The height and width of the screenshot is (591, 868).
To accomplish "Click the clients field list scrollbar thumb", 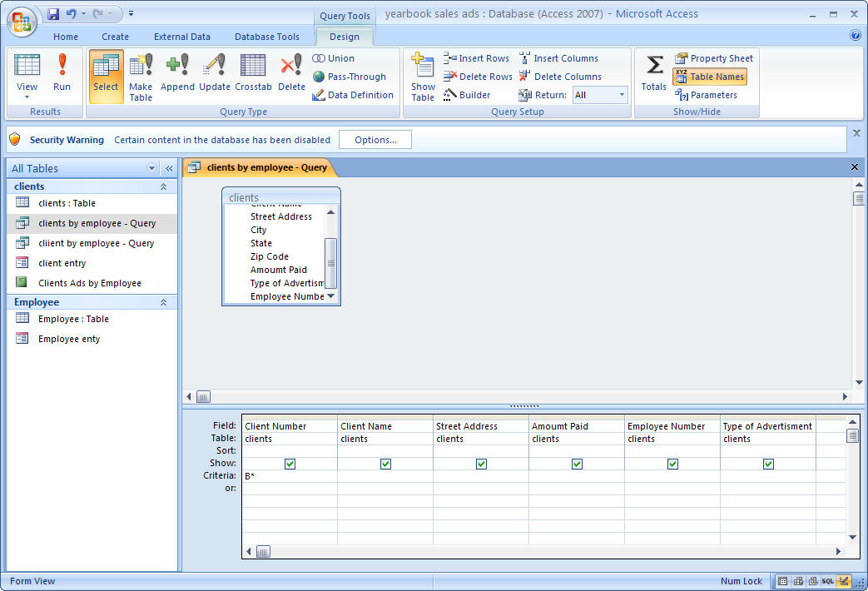I will (x=330, y=263).
